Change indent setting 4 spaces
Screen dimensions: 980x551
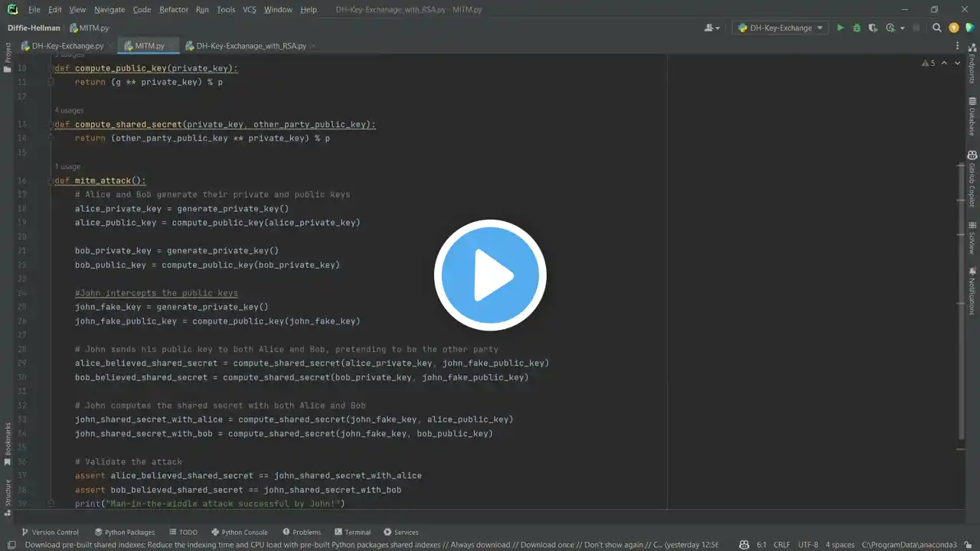click(x=840, y=545)
